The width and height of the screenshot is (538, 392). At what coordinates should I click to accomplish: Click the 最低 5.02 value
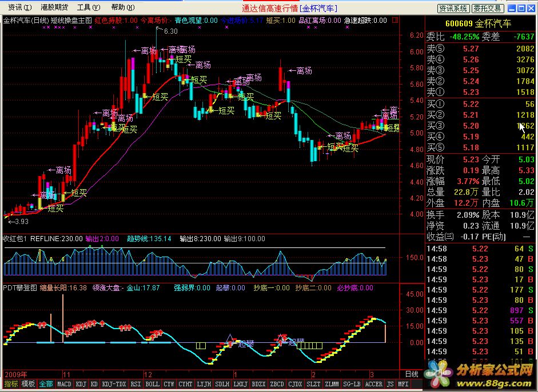point(526,181)
